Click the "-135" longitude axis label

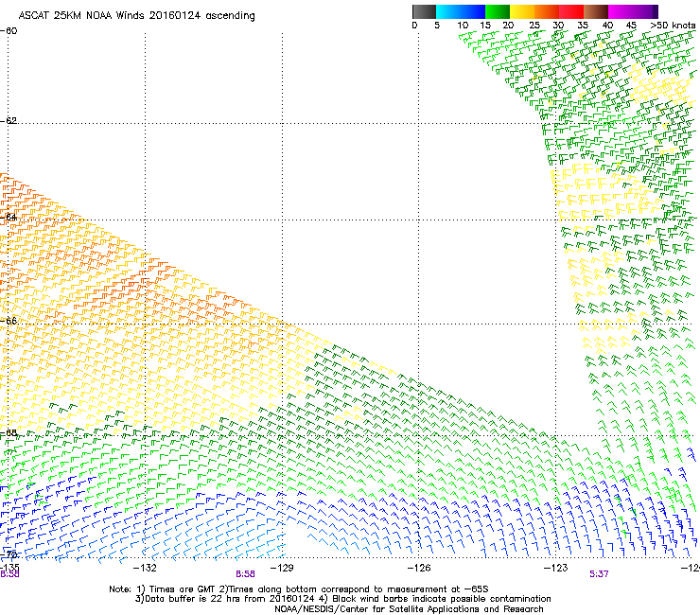tap(9, 568)
